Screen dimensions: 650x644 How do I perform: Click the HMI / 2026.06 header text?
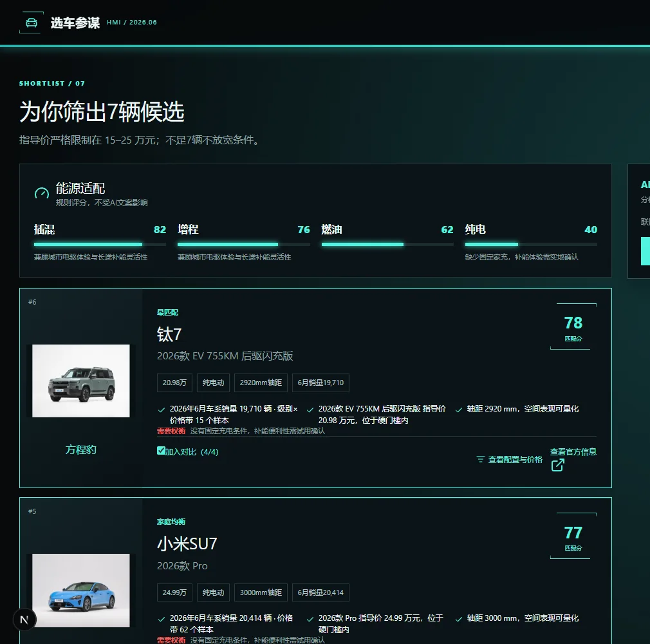[x=132, y=23]
